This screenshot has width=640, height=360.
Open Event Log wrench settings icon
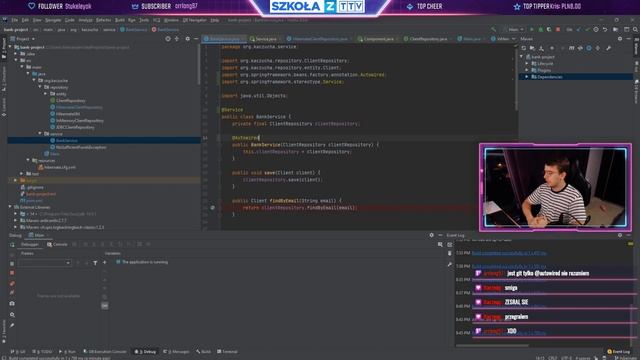pos(449,264)
